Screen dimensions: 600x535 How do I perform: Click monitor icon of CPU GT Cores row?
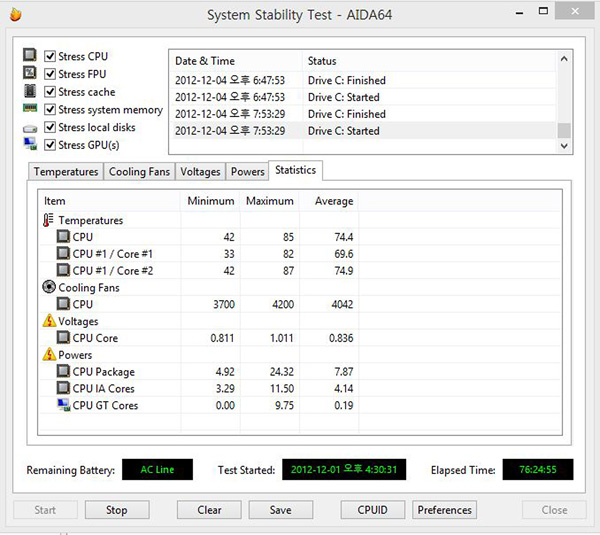(64, 405)
